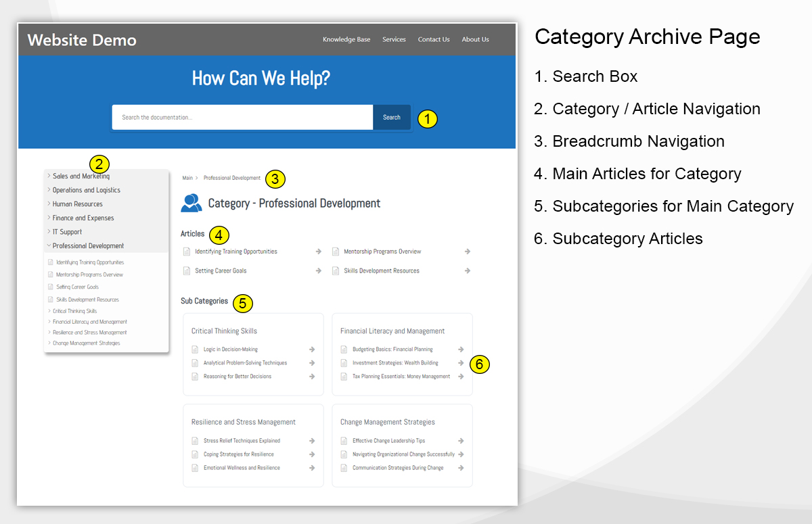Viewport: 812px width, 524px height.
Task: Expand Sales and Marketing category chevron
Action: (49, 176)
